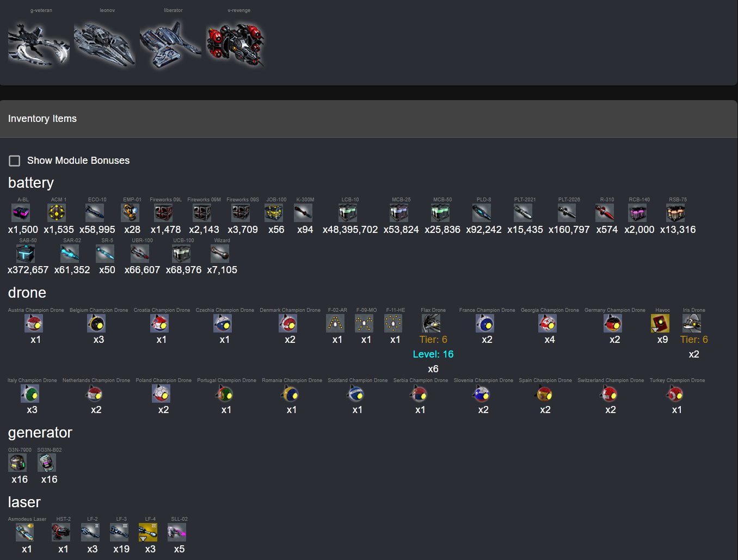Click the Poland Champion Drone icon
Viewport: 738px width, 560px height.
coord(161,393)
